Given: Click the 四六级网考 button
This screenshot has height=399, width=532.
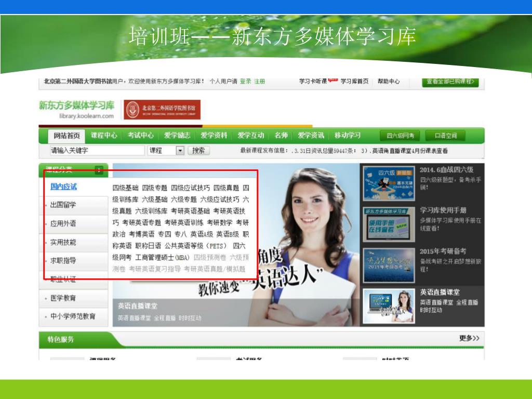Looking at the screenshot, I should coord(400,136).
